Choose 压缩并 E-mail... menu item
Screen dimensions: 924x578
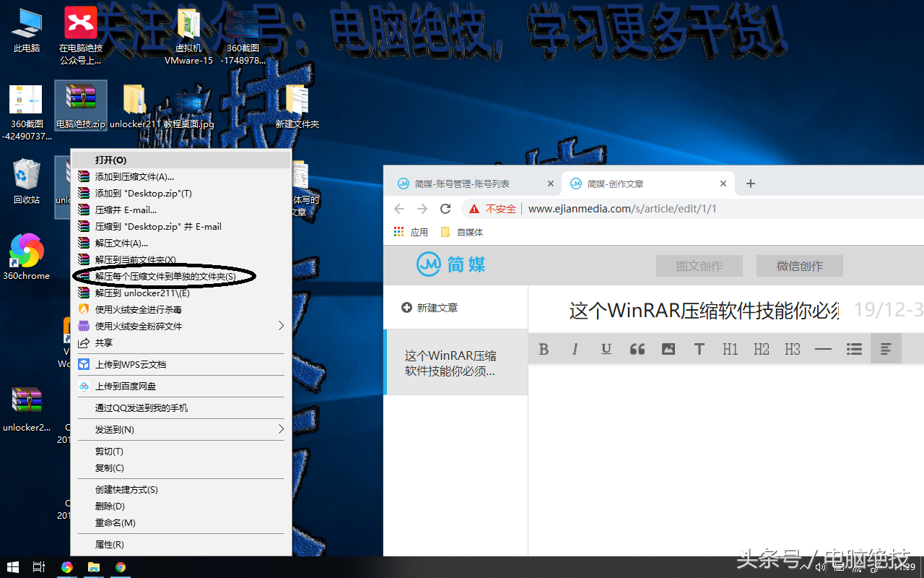click(x=180, y=210)
